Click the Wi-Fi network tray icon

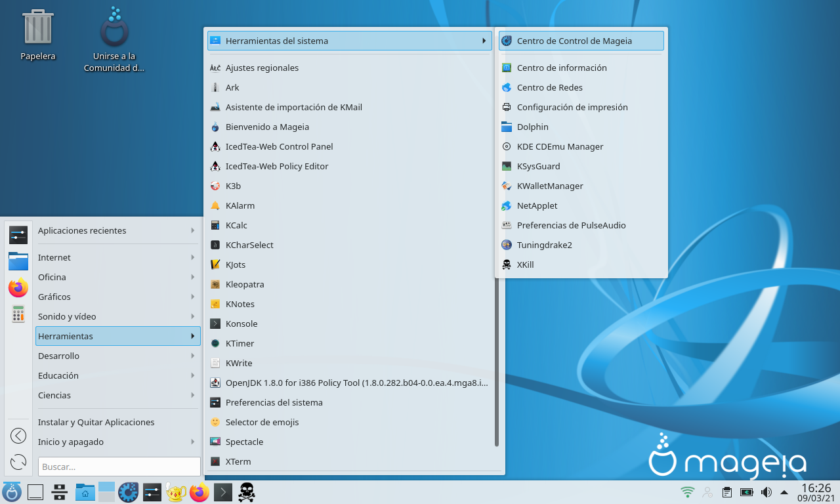click(x=688, y=492)
